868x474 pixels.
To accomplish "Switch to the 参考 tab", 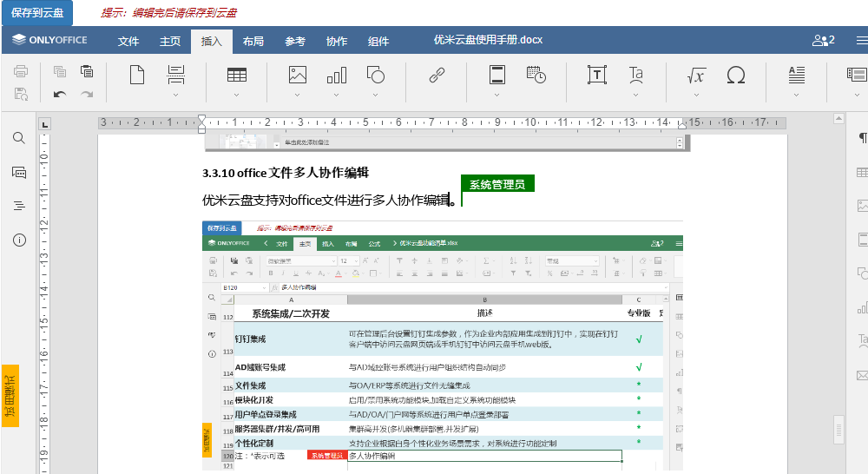I will point(295,41).
